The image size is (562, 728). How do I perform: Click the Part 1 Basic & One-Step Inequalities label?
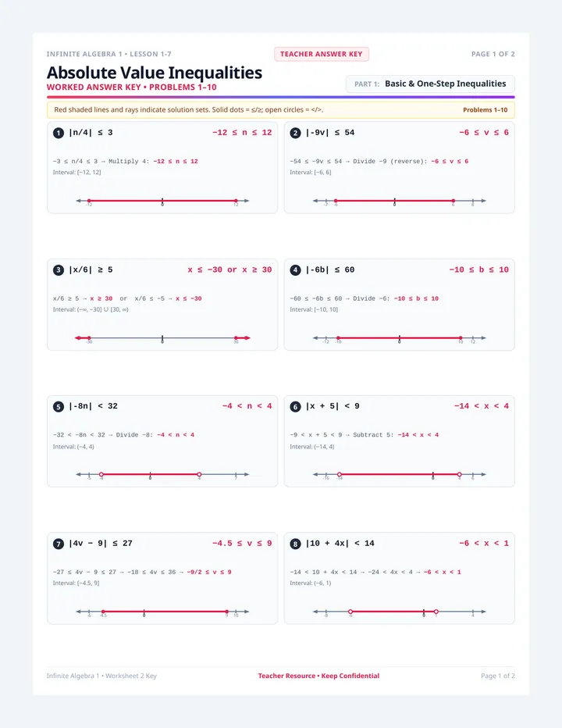pyautogui.click(x=430, y=84)
